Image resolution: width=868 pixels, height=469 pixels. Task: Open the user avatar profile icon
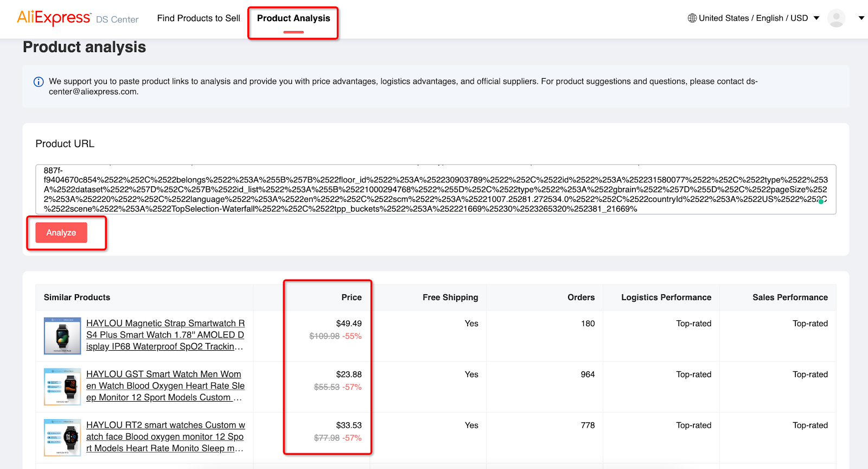(x=836, y=18)
